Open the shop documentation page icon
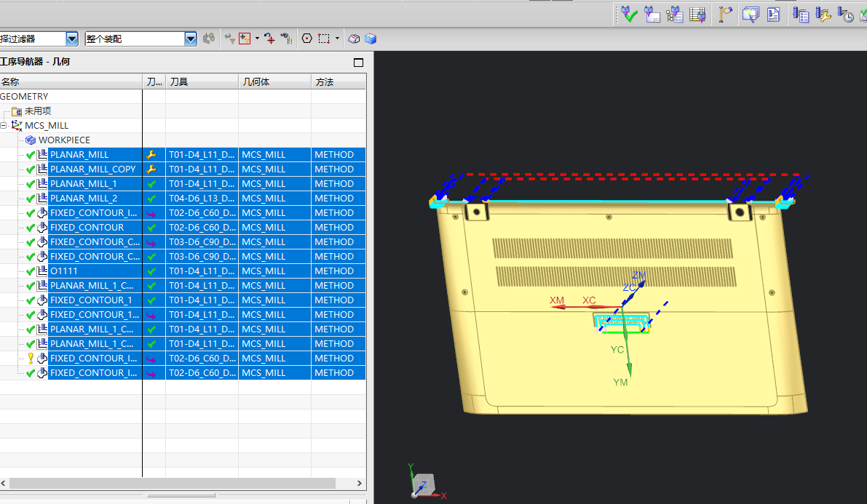867x504 pixels. 774,15
